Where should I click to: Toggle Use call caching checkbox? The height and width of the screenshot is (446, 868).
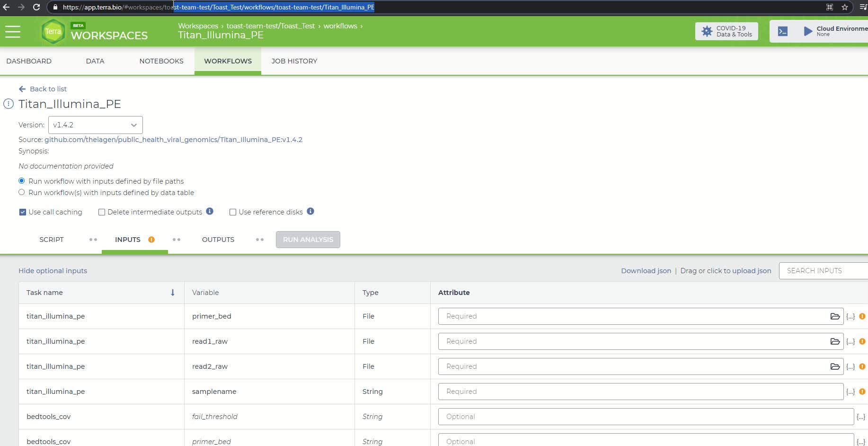coord(22,212)
